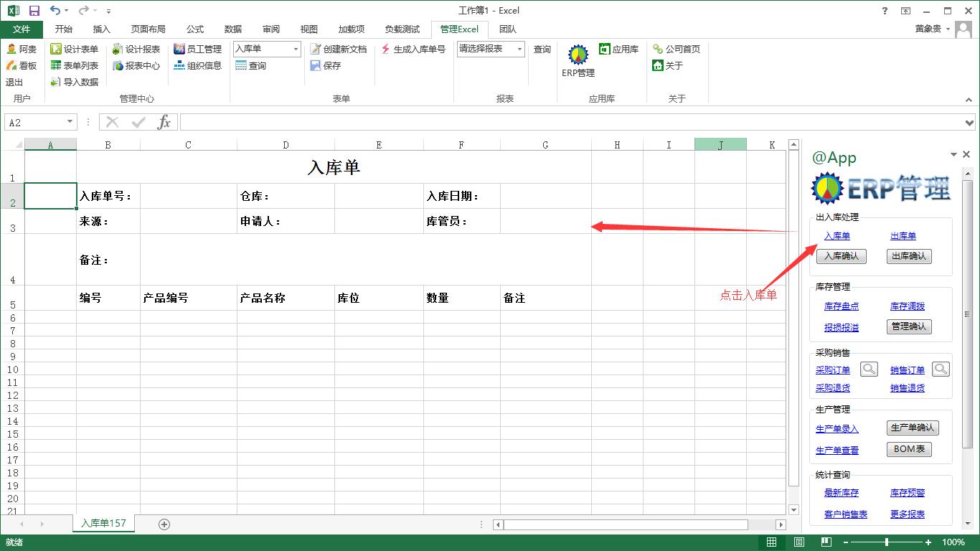Screen dimensions: 980x551
Task: Open the 表单列表 form list
Action: click(75, 65)
